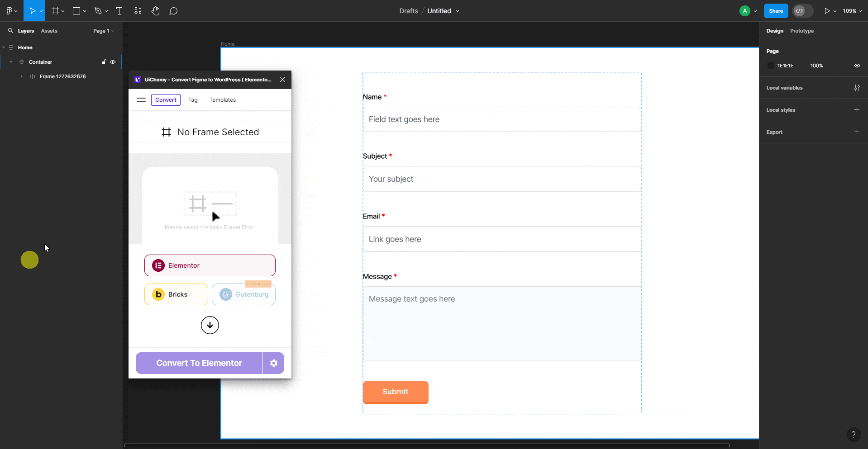Open the Actions/resources panel
This screenshot has height=449, width=868.
[138, 10]
